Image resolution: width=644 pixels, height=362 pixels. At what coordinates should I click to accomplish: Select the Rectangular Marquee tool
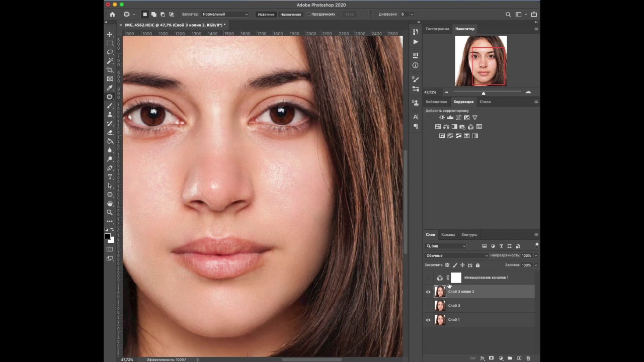tap(110, 43)
